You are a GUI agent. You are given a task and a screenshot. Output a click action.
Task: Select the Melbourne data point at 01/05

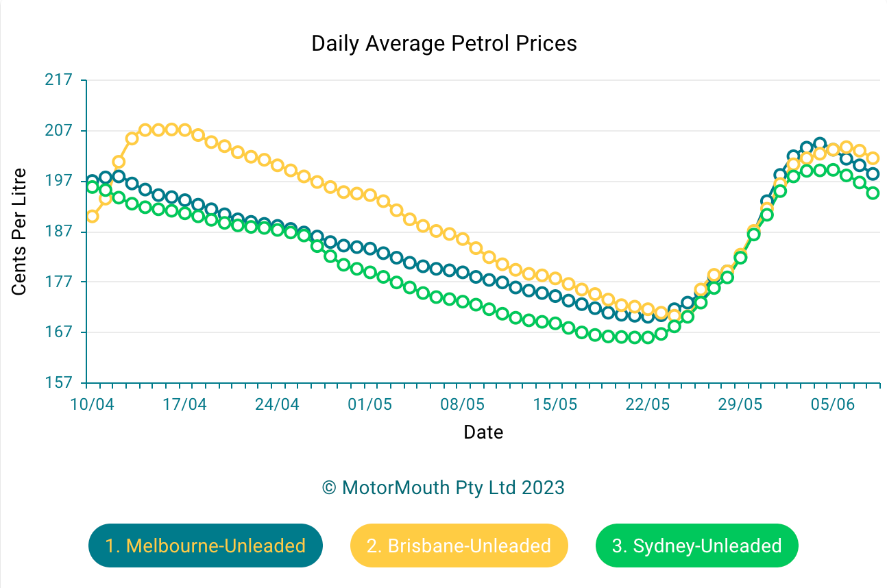371,248
